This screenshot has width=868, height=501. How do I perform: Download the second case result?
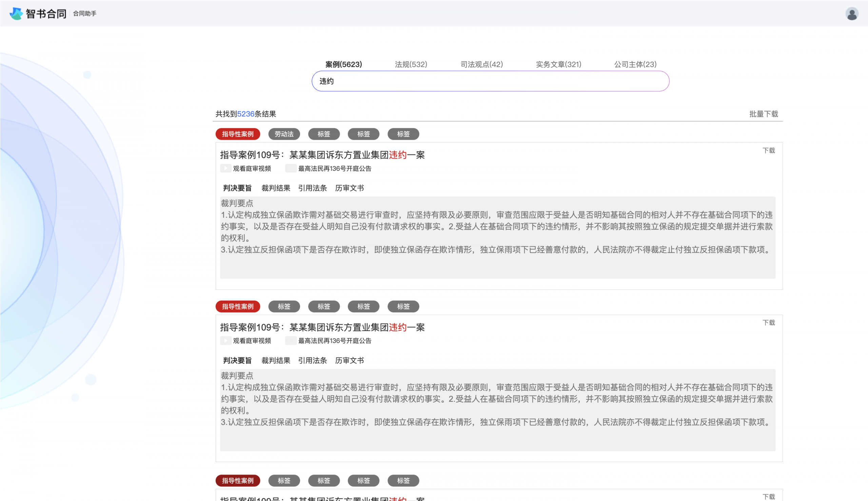tap(768, 323)
